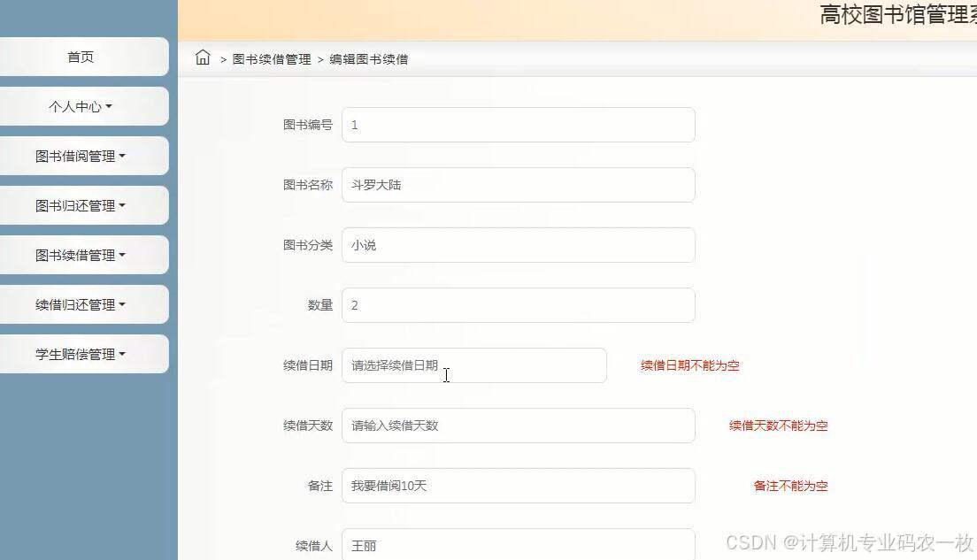Click the 数量 field showing 2

coord(518,305)
